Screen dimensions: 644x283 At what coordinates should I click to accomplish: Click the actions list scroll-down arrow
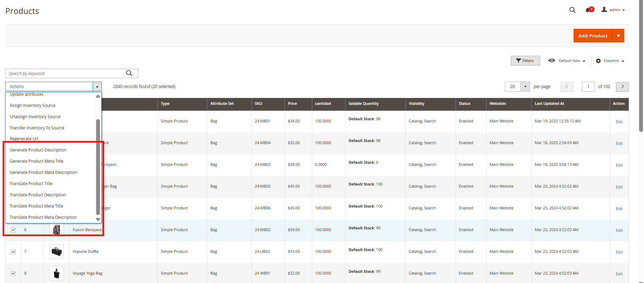[98, 220]
